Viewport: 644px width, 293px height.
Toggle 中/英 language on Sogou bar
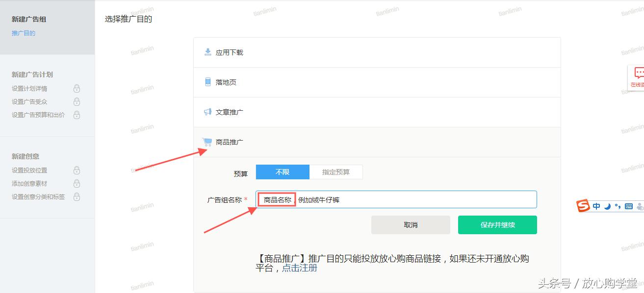[x=596, y=206]
